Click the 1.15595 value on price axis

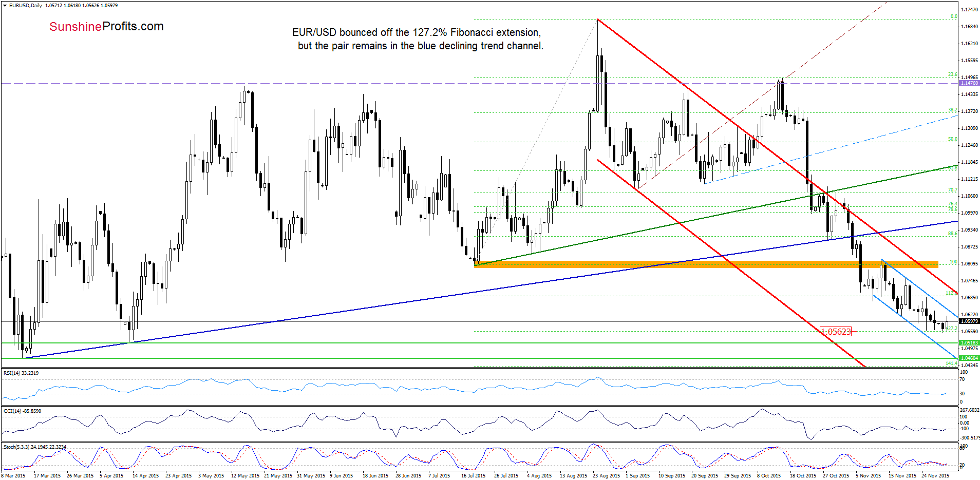click(969, 61)
